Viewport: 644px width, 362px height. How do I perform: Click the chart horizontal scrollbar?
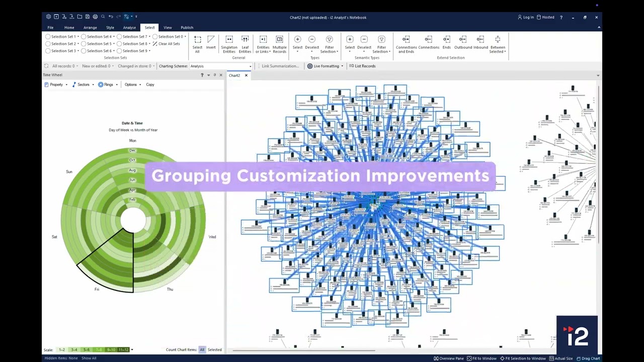(303, 350)
